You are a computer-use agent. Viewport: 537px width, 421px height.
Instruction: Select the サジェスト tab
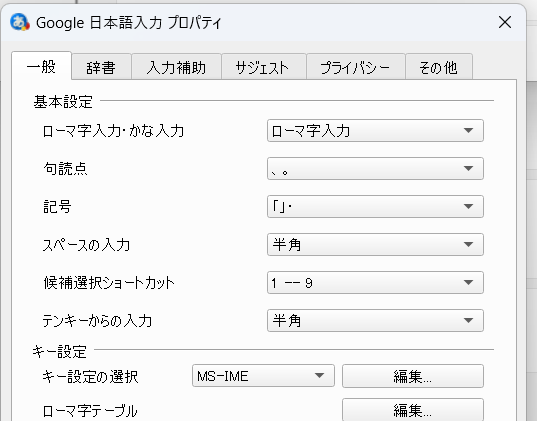coord(264,67)
